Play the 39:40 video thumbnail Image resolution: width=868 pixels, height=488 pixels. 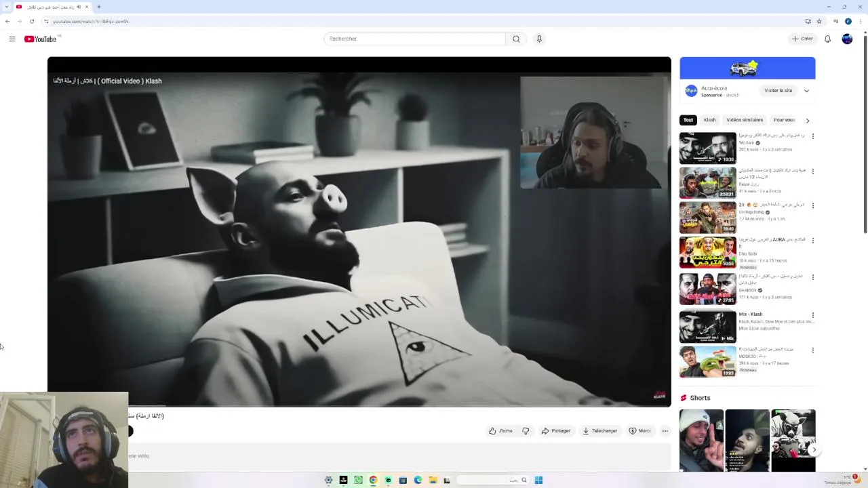coord(707,217)
